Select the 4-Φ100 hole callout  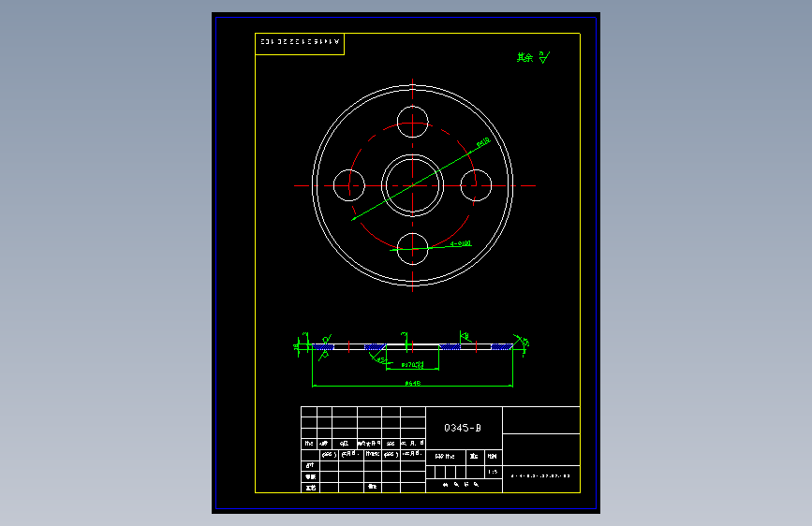(461, 243)
